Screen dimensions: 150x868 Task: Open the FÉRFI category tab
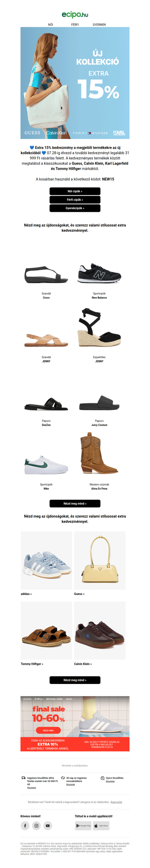75,24
